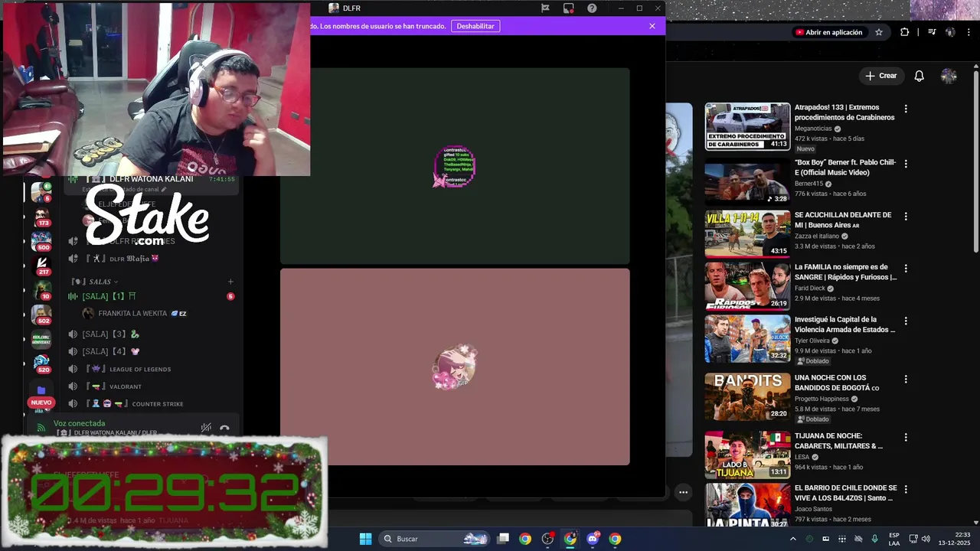Open 'UNA NOCHE CON LOS BANDIDOS' video thumbnail
The width and height of the screenshot is (980, 551).
[747, 396]
